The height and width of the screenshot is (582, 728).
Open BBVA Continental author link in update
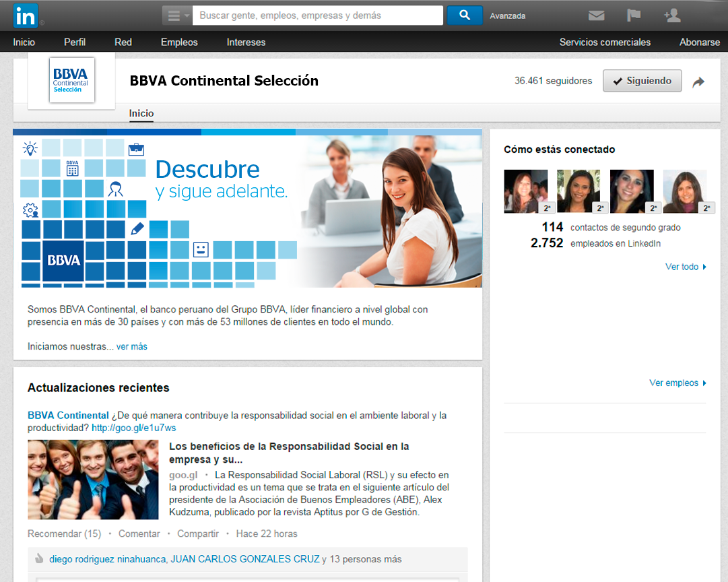click(68, 415)
